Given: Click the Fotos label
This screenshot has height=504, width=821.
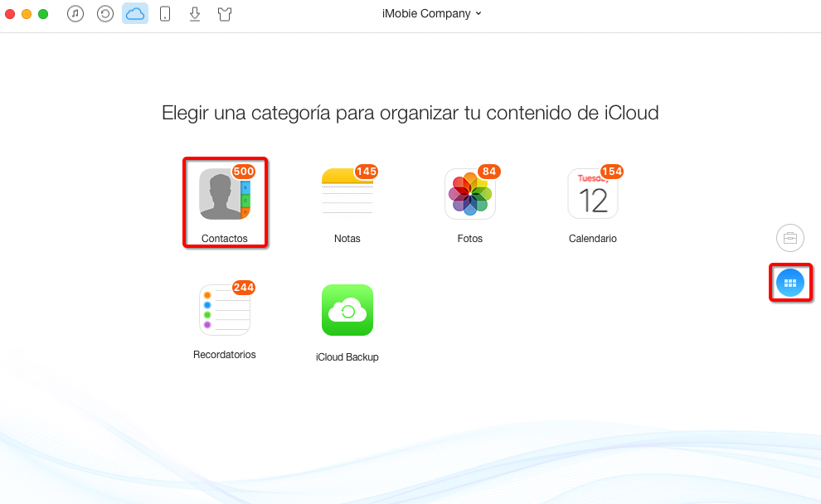Looking at the screenshot, I should pos(470,239).
